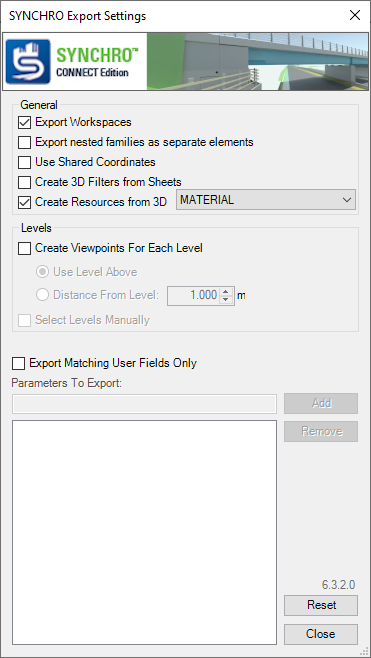This screenshot has width=371, height=658.
Task: Enable Use Shared Coordinates option
Action: coord(24,162)
